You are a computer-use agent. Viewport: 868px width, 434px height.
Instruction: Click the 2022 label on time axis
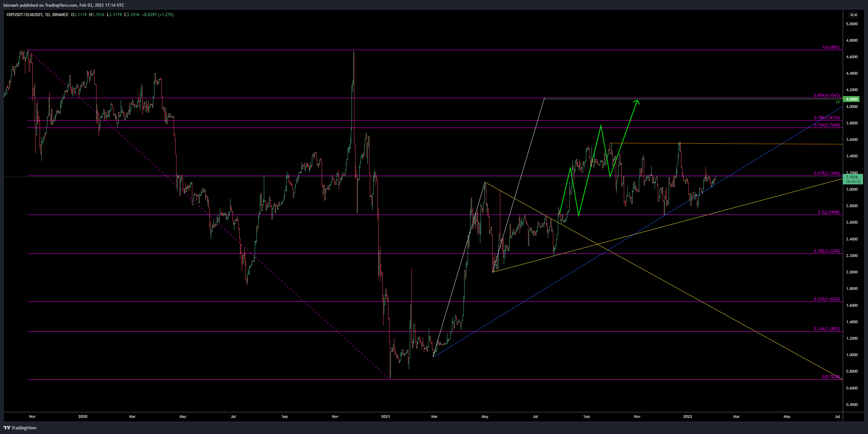[688, 416]
